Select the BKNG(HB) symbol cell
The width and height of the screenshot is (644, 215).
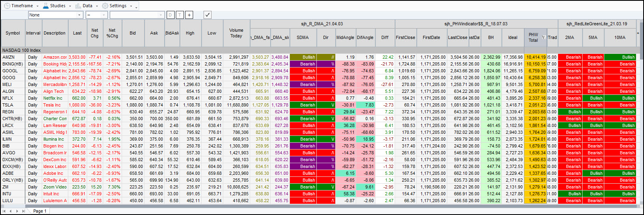[13, 64]
